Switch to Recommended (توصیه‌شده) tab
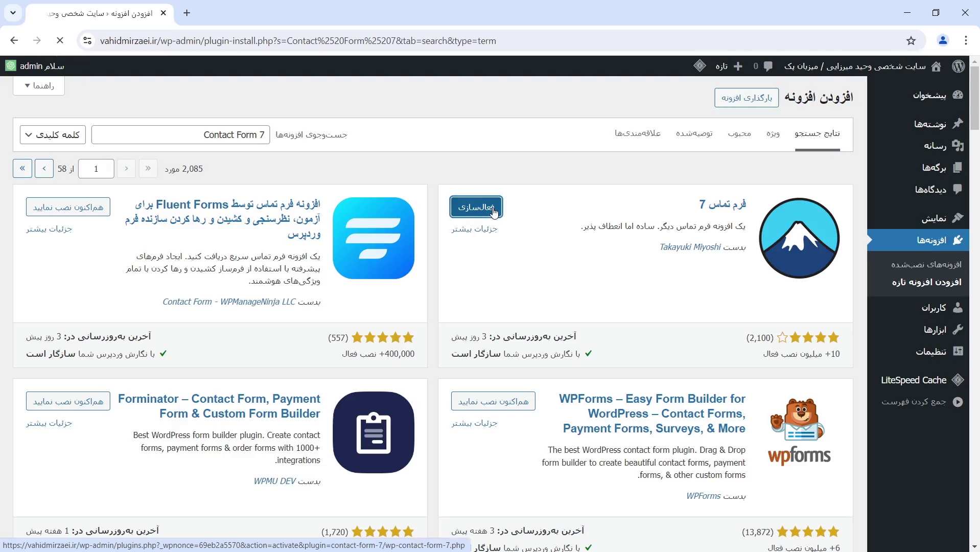 pyautogui.click(x=694, y=133)
